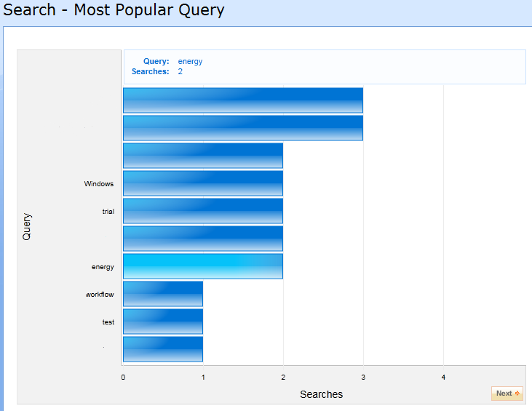
Task: Click the x-axis tick label 3
Action: (363, 378)
